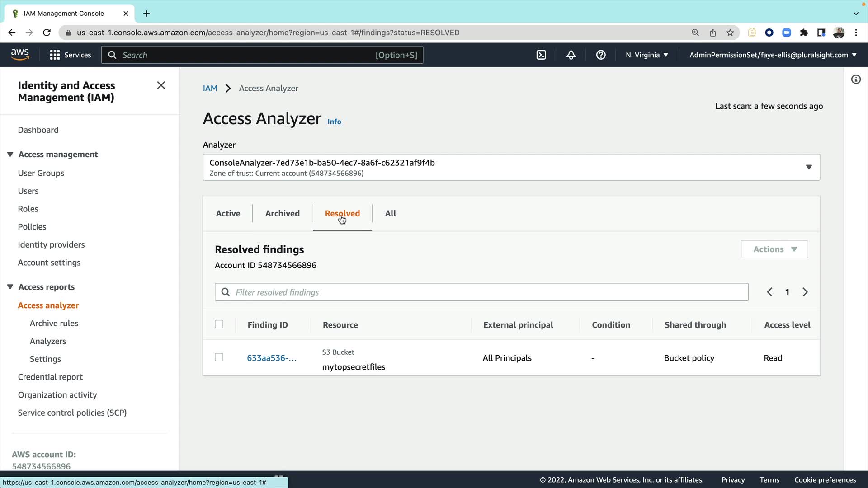Open AWS CloudShell terminal icon
This screenshot has height=488, width=868.
541,55
